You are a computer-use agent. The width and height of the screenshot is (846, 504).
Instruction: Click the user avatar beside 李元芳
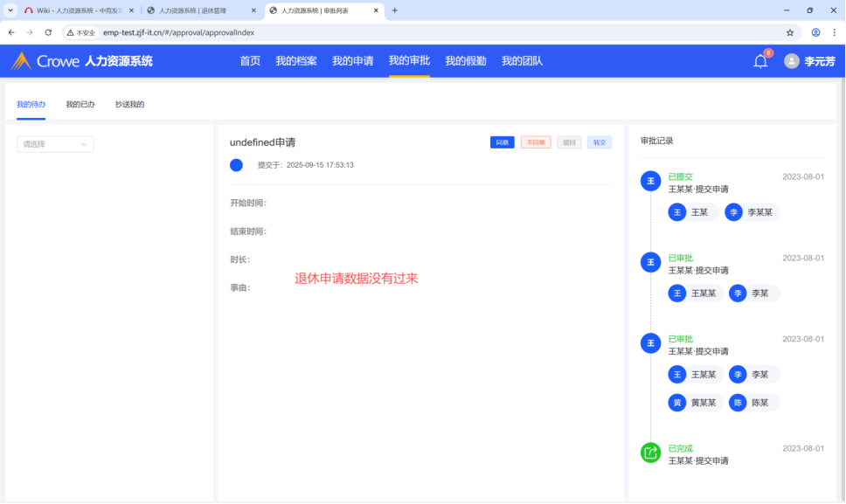792,61
